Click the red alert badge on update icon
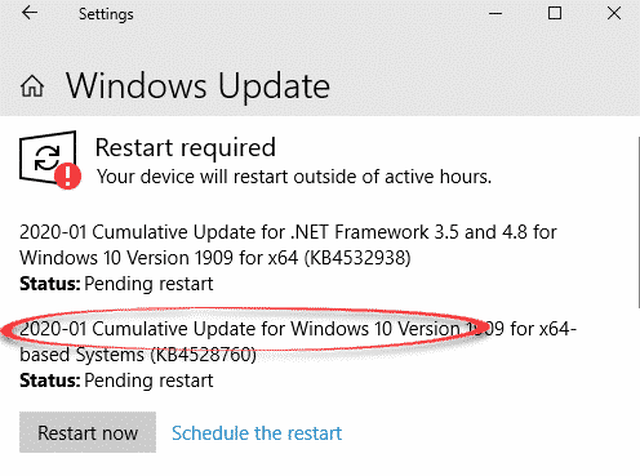The image size is (640, 476). 68,177
